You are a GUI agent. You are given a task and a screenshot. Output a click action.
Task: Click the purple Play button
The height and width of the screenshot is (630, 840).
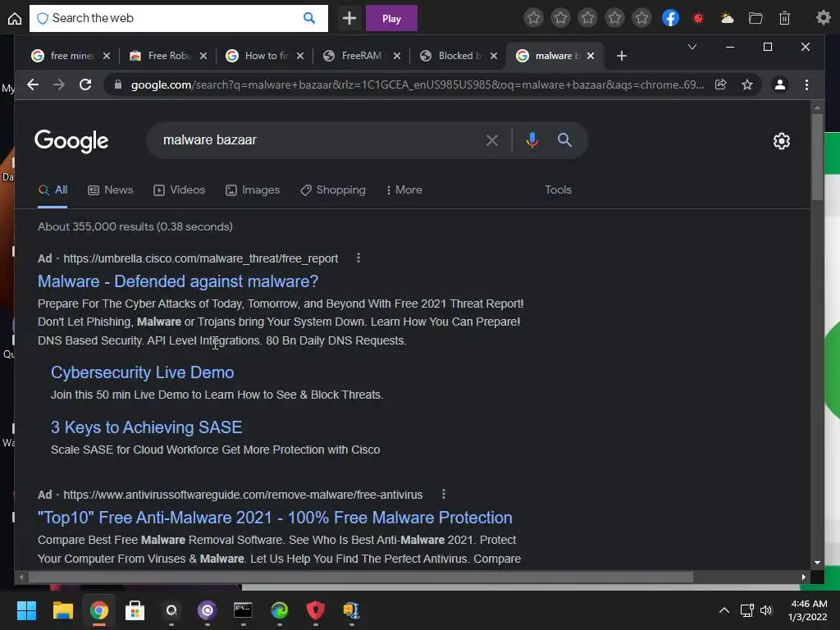coord(391,18)
